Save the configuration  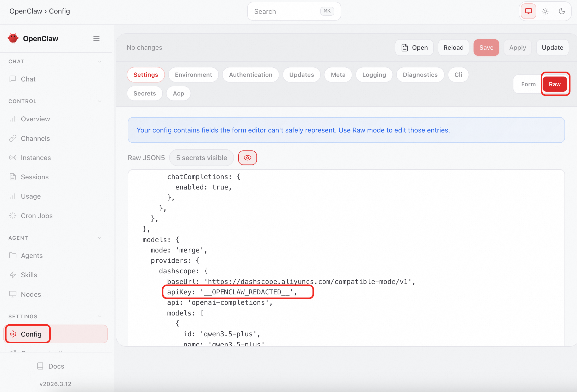coord(486,48)
